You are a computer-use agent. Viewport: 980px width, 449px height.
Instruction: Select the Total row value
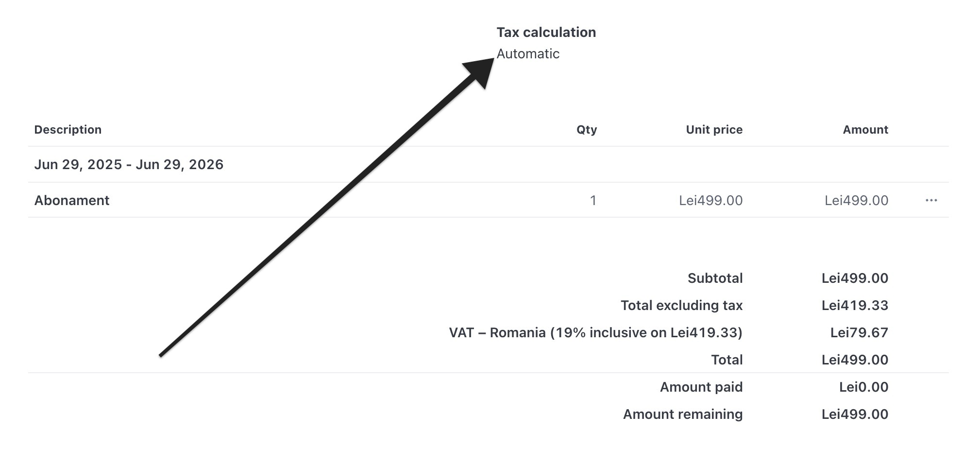coord(855,360)
